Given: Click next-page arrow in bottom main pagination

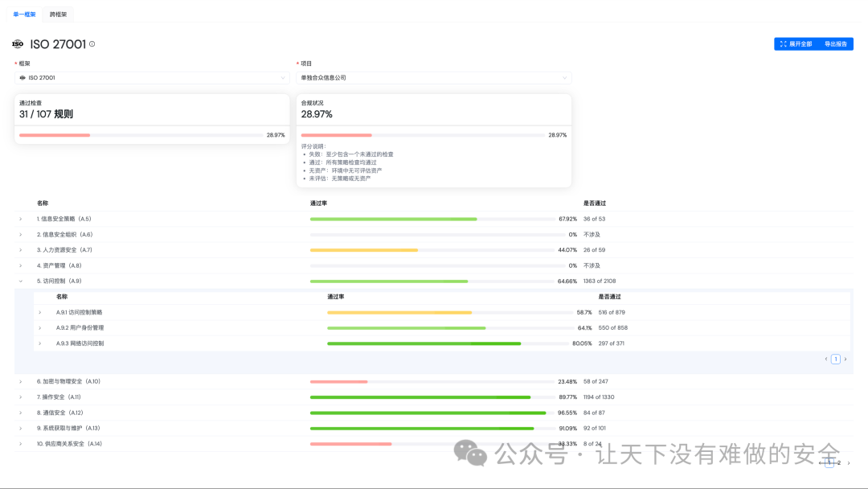Looking at the screenshot, I should (848, 463).
